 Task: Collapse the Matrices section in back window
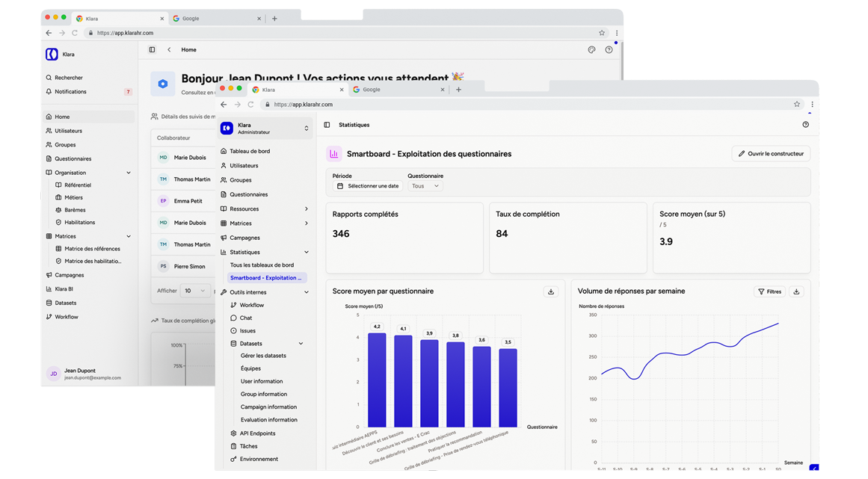coord(129,236)
